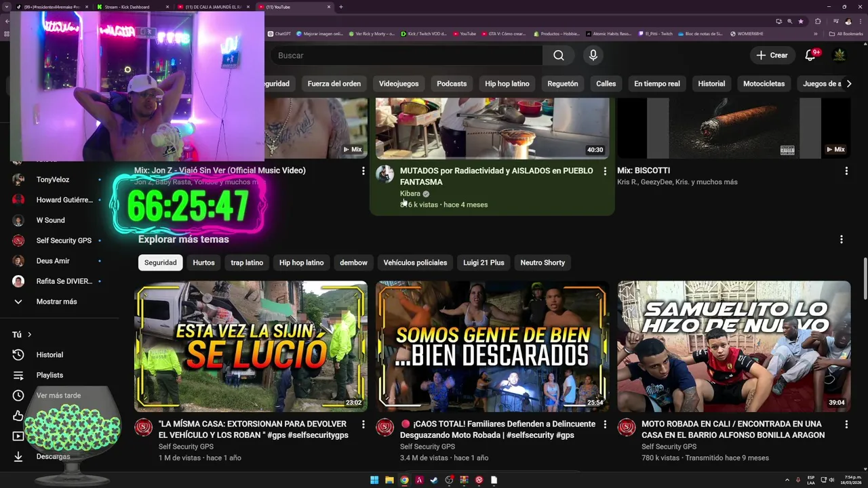Viewport: 868px width, 488px height.
Task: Open new browser tab with plus
Action: coord(341,7)
